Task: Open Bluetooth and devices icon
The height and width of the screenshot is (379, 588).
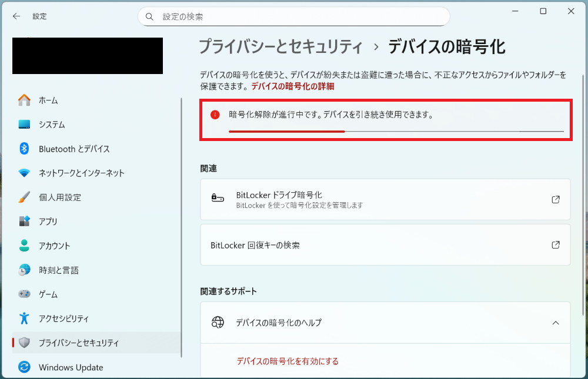Action: click(24, 149)
